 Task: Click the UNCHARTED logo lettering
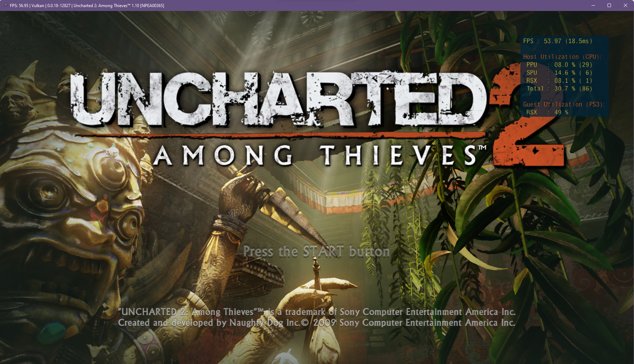tap(278, 99)
